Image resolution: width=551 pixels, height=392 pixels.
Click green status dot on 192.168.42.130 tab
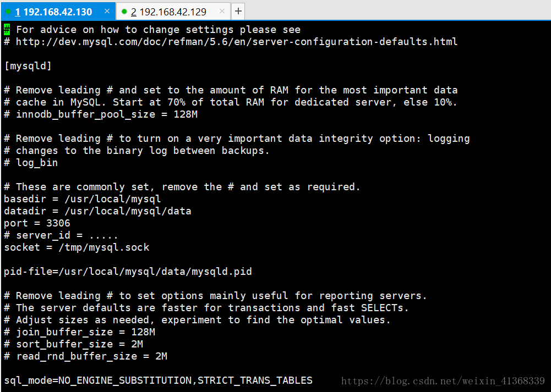coord(8,12)
